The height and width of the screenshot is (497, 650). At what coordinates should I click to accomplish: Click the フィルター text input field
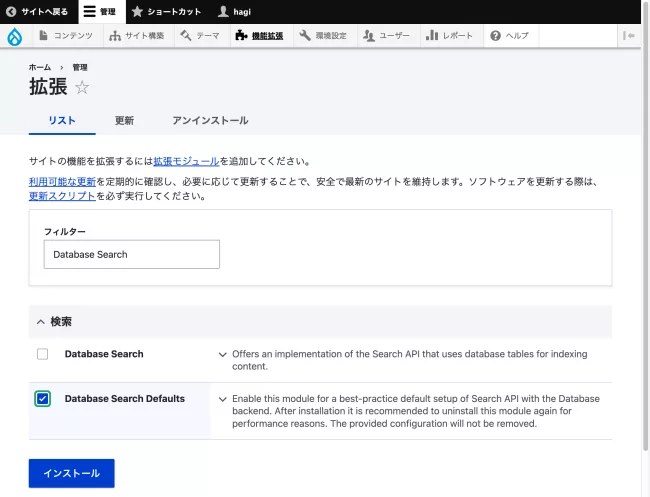point(131,254)
